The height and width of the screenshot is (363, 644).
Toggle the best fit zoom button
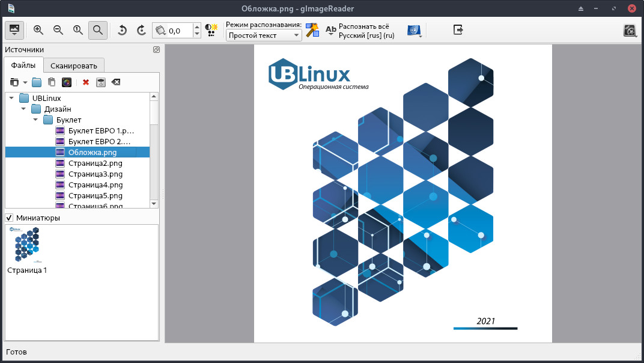tap(98, 30)
